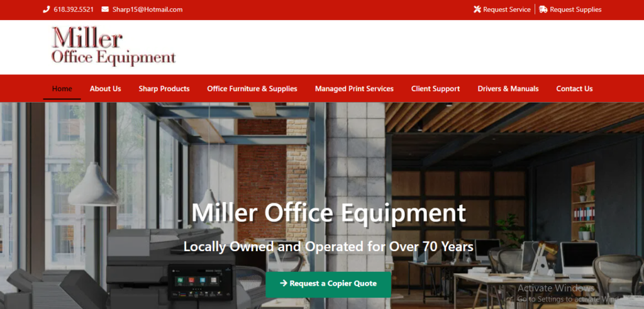Open the About Us menu item

click(x=105, y=89)
